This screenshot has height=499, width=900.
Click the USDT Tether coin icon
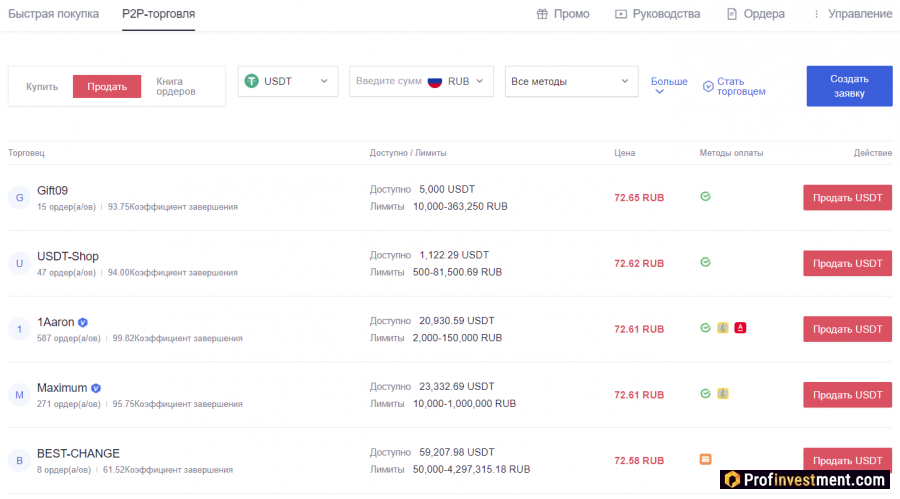point(251,81)
